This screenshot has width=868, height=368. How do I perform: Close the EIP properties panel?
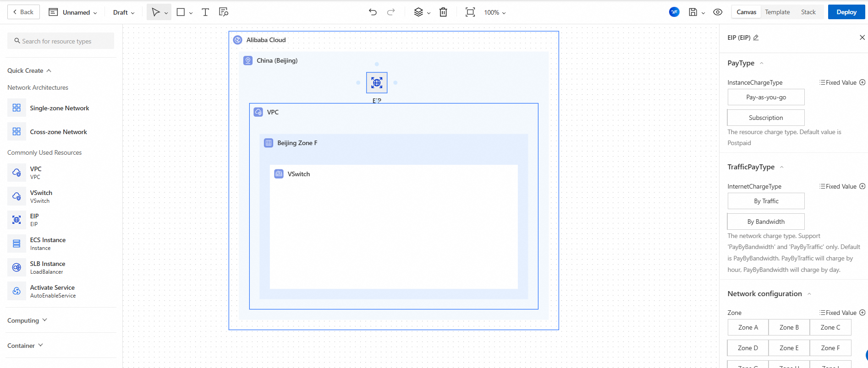click(x=862, y=38)
